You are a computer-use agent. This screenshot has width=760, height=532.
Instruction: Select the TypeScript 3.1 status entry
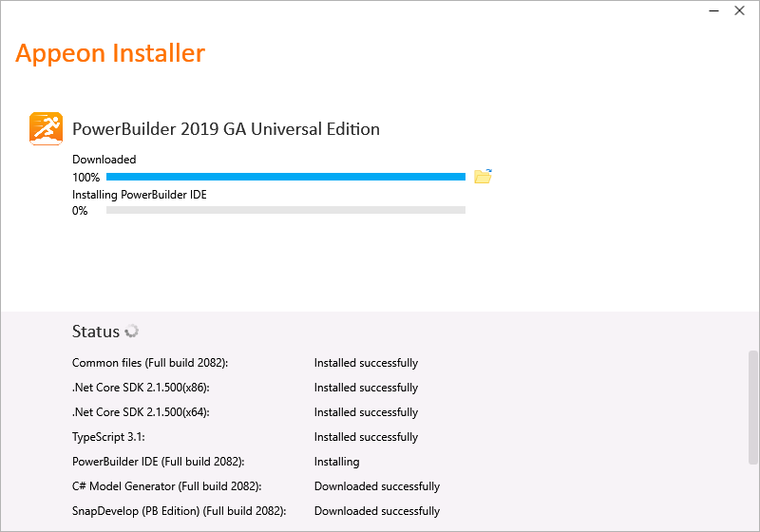109,437
